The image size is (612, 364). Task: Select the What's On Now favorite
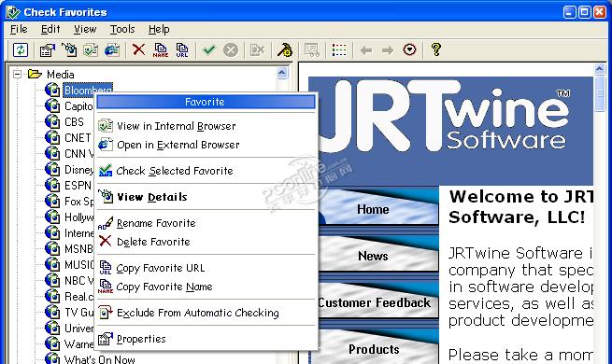click(100, 359)
